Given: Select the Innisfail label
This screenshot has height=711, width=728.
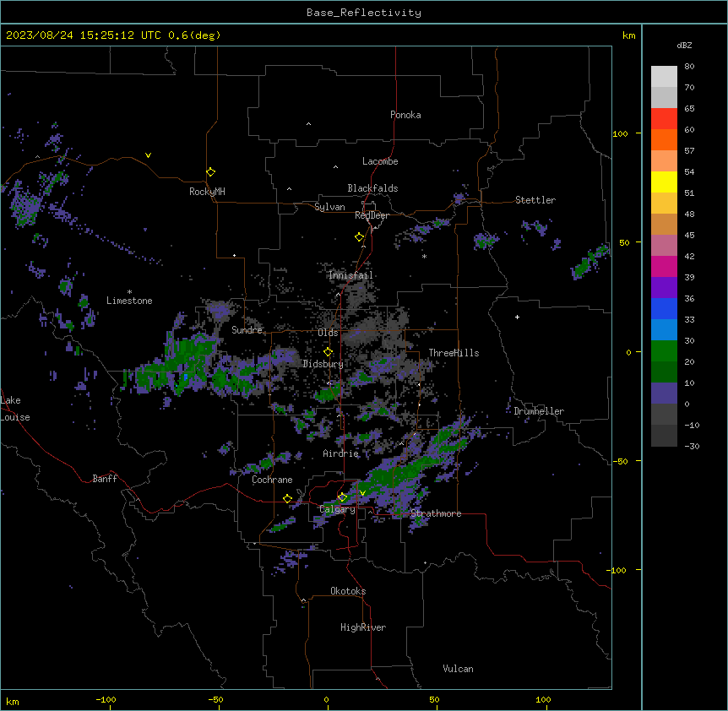Looking at the screenshot, I should 350,275.
